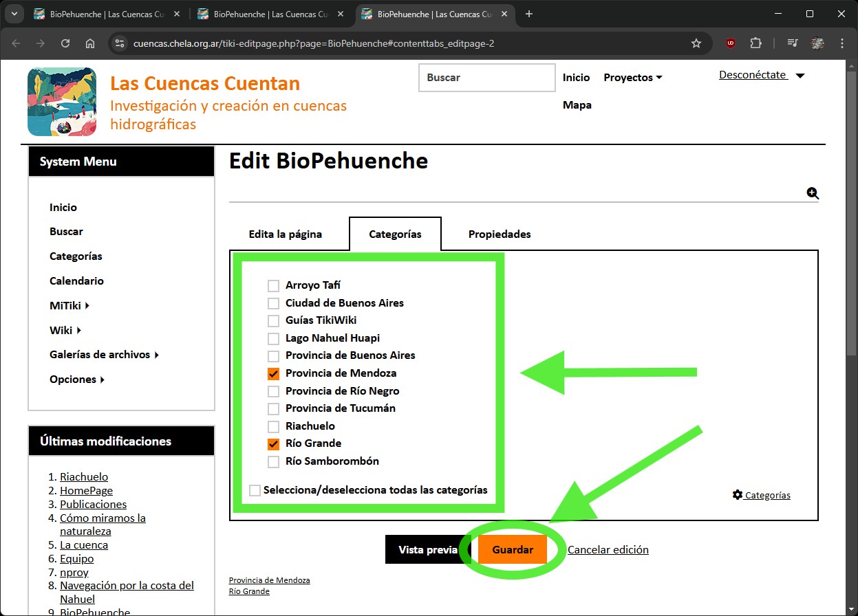This screenshot has width=858, height=616.
Task: Open the Desconéctate dropdown arrow
Action: pyautogui.click(x=800, y=76)
